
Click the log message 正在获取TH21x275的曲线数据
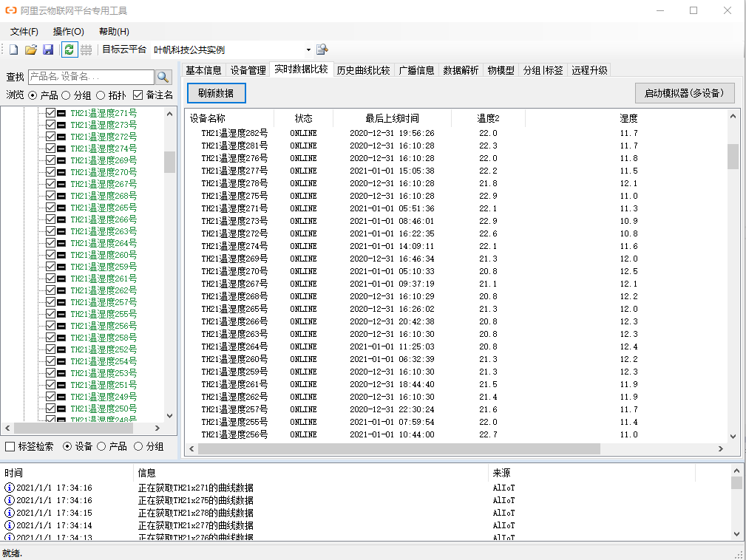coord(195,501)
